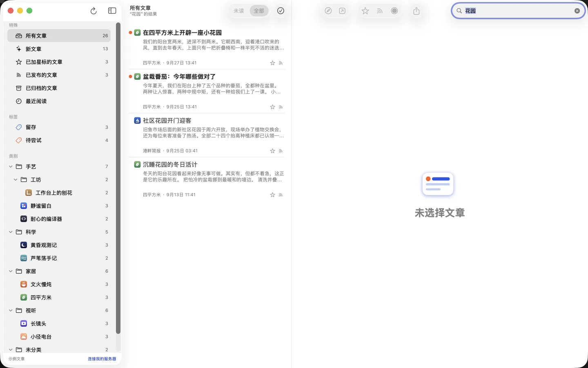Viewport: 588px width, 368px height.
Task: Mark all articles as read checkmark
Action: click(281, 11)
